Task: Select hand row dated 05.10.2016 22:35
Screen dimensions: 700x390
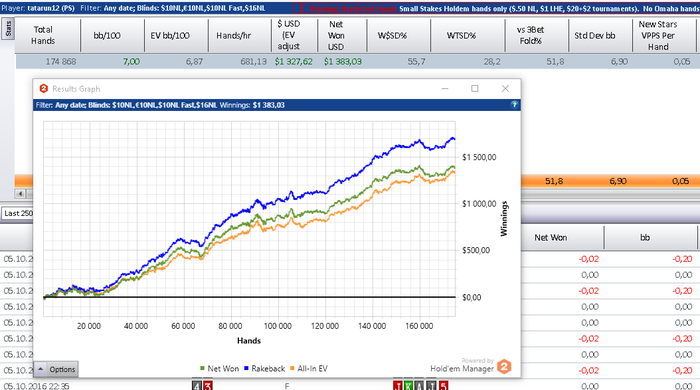Action: (350, 386)
